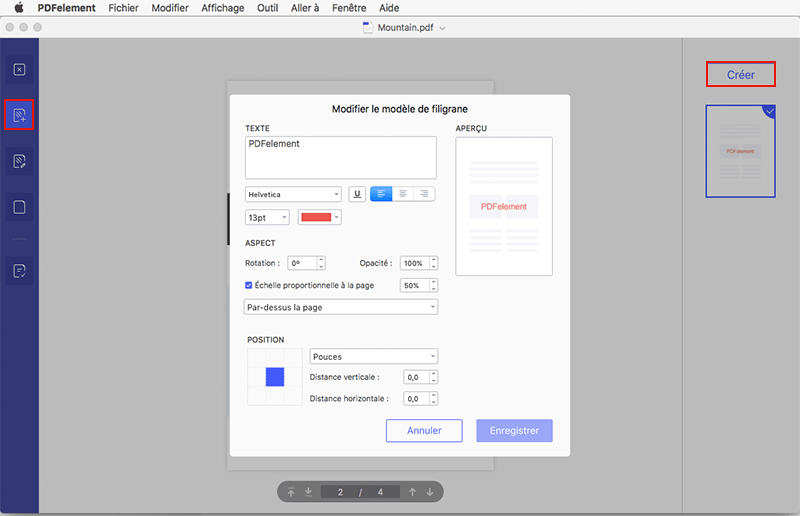Adjust Distance horizontale stepper arrows
This screenshot has height=516, width=800.
[x=434, y=399]
